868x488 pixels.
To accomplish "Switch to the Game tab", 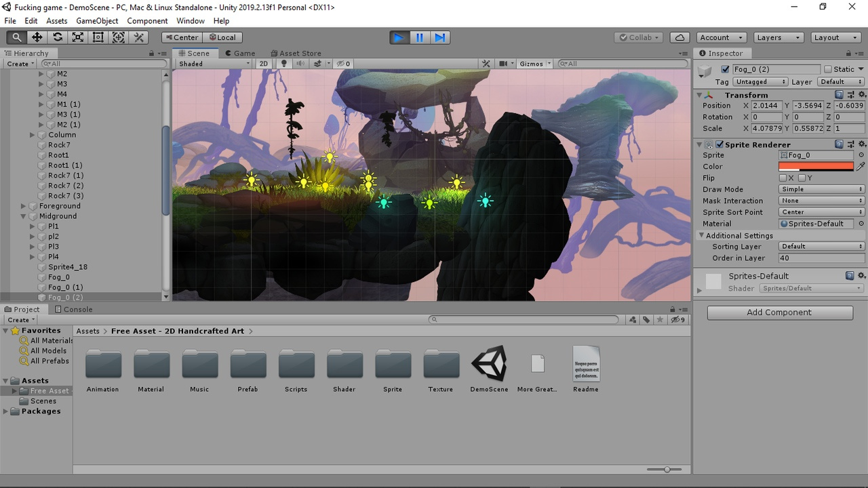I will coord(239,53).
